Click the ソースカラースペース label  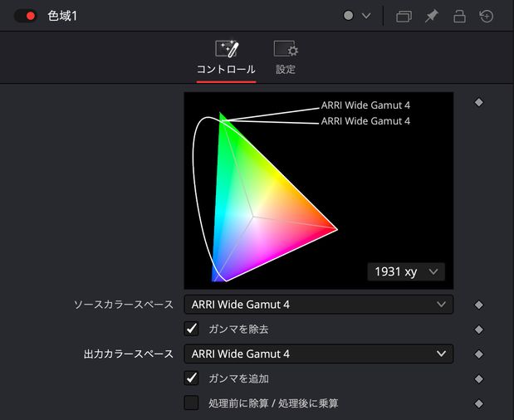tap(124, 305)
